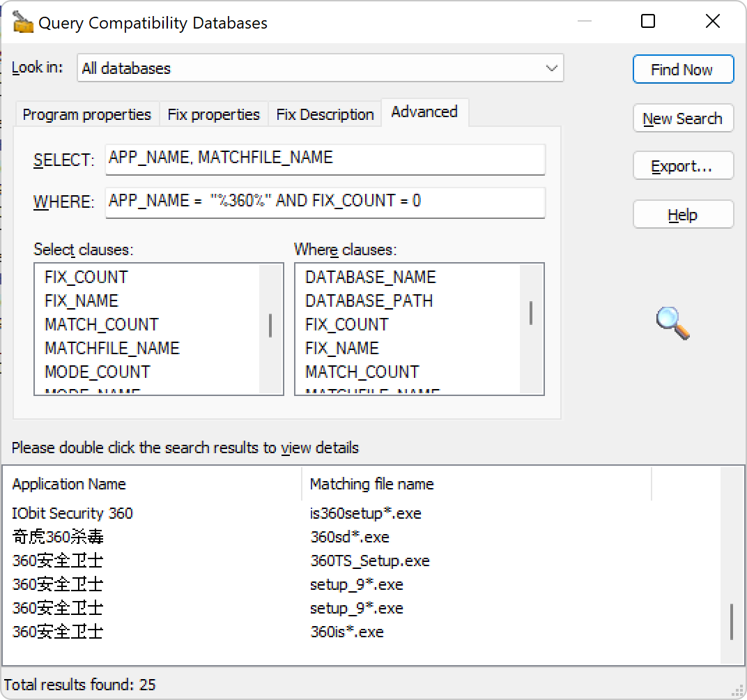747x700 pixels.
Task: Click the magnifying glass search icon
Action: pyautogui.click(x=672, y=323)
